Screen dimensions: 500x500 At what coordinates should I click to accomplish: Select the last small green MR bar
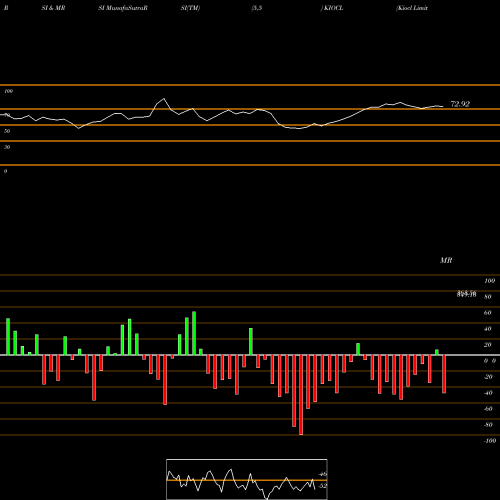tap(437, 352)
